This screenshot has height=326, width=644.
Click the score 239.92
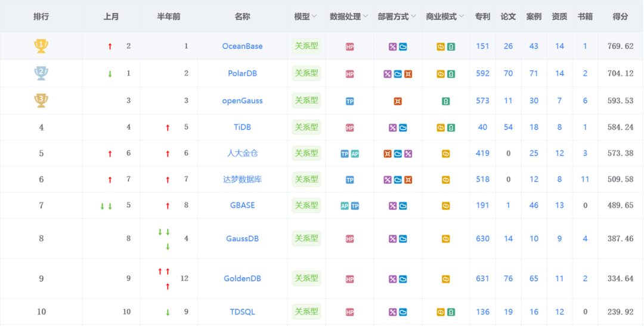pyautogui.click(x=621, y=312)
